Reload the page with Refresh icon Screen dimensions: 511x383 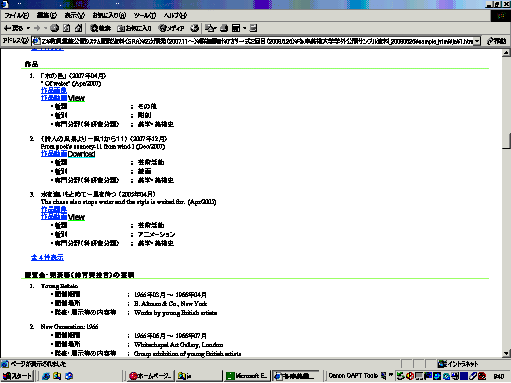[x=67, y=28]
